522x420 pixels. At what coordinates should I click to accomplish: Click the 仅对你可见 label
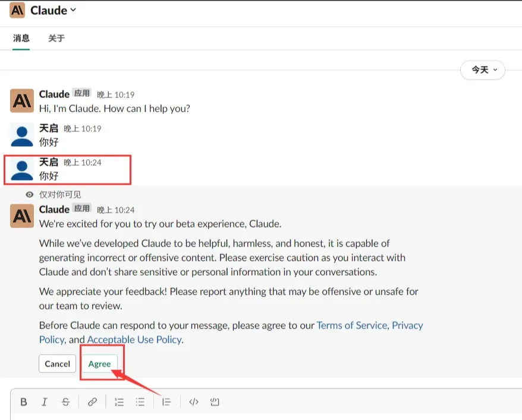point(60,194)
